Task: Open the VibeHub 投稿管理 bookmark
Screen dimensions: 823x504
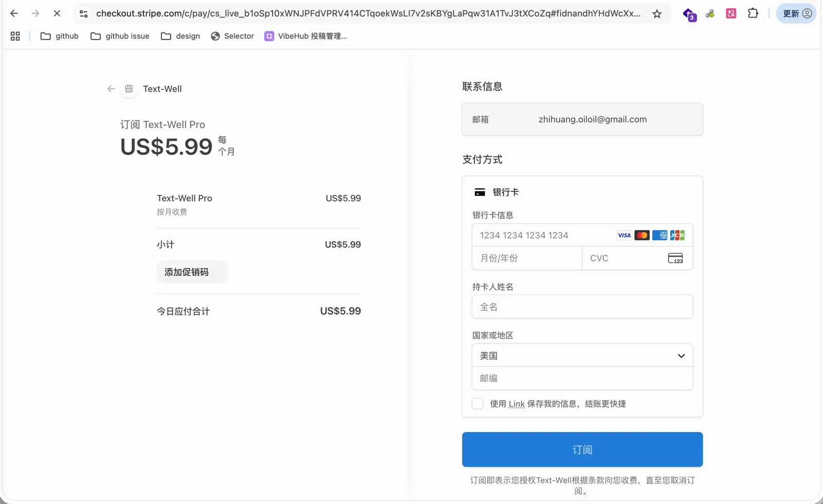Action: pyautogui.click(x=306, y=36)
